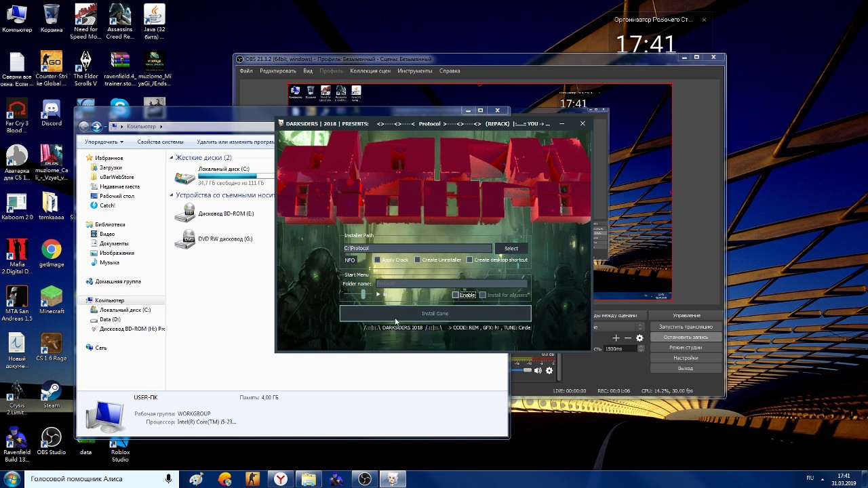
Task: Click Удалить или изменить программу
Action: point(235,142)
